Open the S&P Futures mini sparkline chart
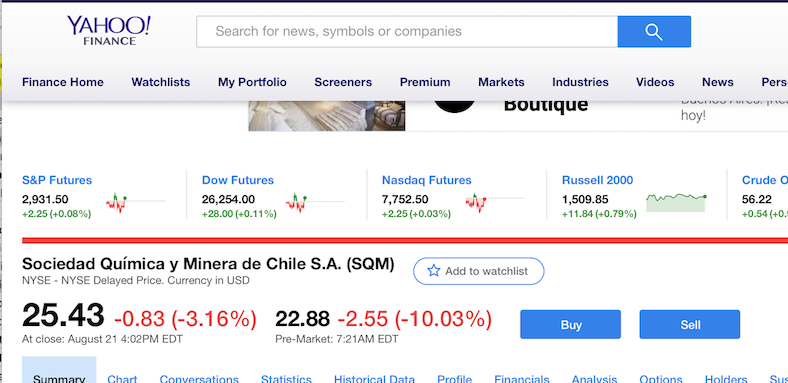This screenshot has width=788, height=383. tap(135, 202)
